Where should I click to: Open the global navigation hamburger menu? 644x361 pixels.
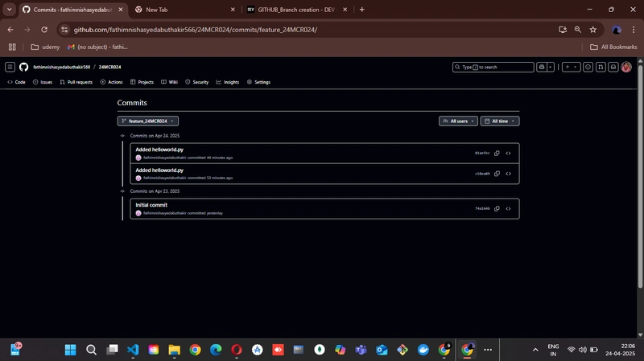point(10,67)
